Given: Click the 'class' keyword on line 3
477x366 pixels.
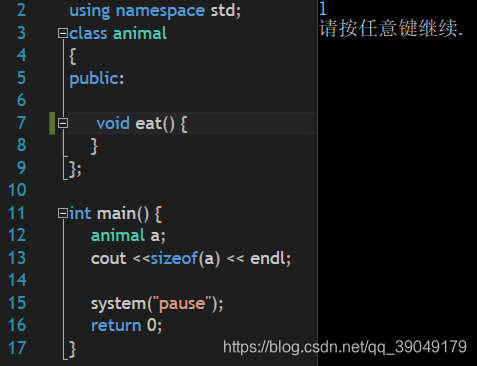Looking at the screenshot, I should coord(88,34).
